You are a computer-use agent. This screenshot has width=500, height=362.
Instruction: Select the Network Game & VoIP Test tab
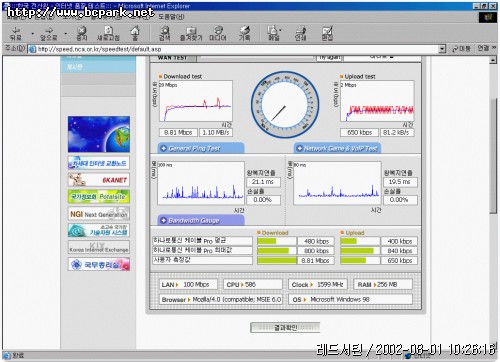tap(337, 148)
